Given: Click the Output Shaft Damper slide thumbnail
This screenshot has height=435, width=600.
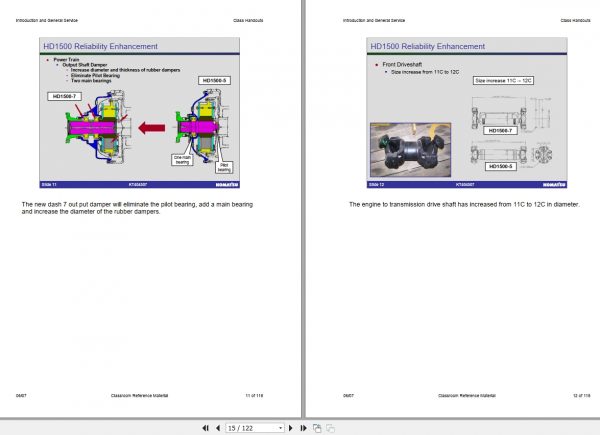Looking at the screenshot, I should click(x=140, y=113).
